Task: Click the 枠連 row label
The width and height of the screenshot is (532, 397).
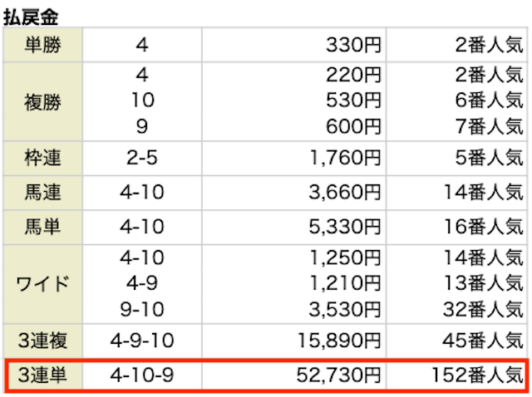Action: pyautogui.click(x=42, y=159)
